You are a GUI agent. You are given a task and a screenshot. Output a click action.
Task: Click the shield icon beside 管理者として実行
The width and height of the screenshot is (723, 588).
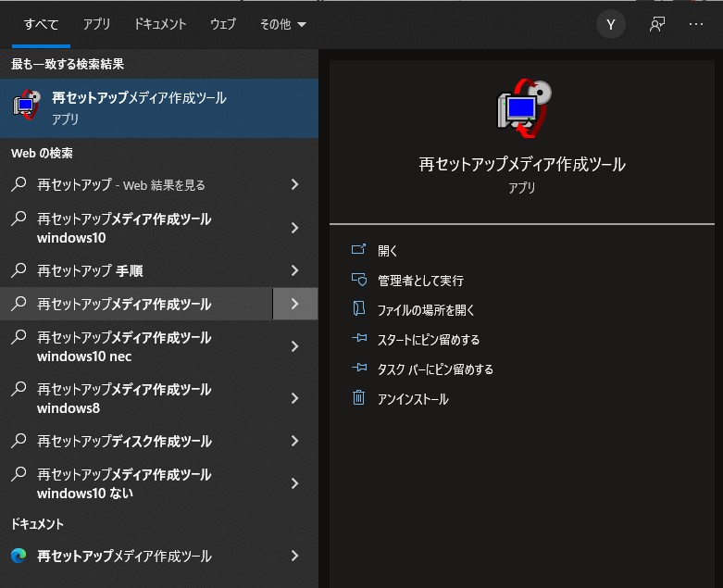click(359, 280)
